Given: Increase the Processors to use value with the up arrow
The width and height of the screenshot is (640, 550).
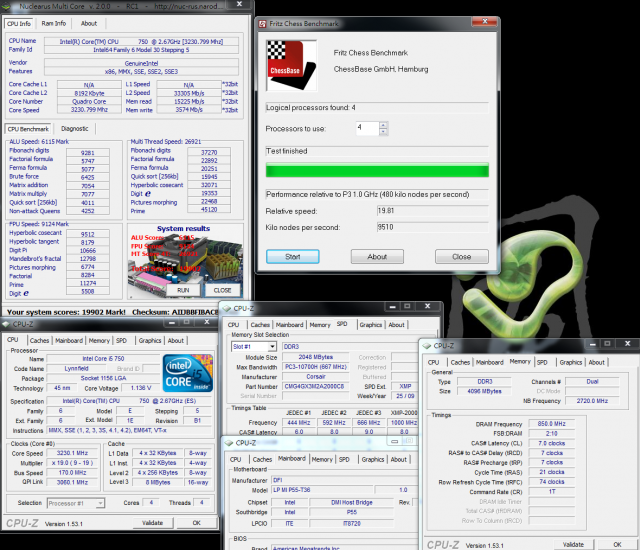Looking at the screenshot, I should pos(383,125).
